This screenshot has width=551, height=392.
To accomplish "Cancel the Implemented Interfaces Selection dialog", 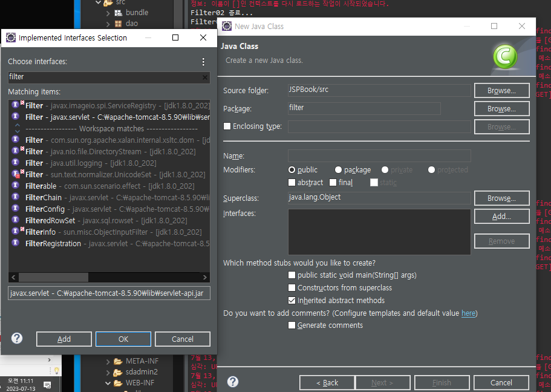I will pyautogui.click(x=183, y=339).
